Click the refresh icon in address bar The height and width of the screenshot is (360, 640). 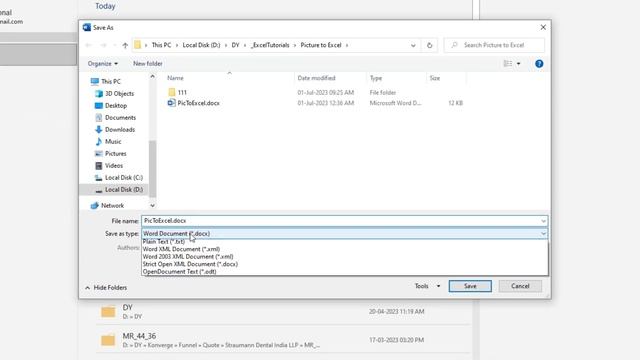coord(429,45)
